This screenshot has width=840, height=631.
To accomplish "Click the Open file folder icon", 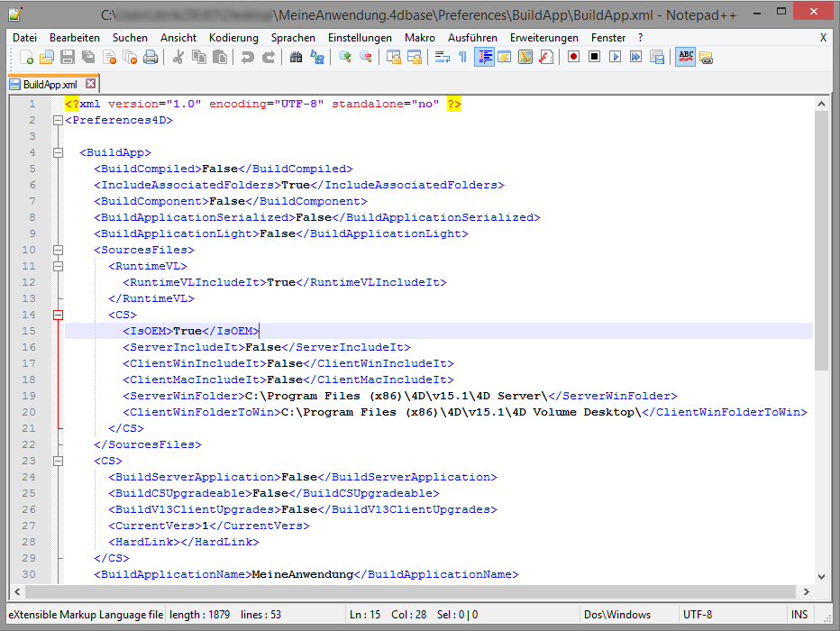I will coord(46,57).
